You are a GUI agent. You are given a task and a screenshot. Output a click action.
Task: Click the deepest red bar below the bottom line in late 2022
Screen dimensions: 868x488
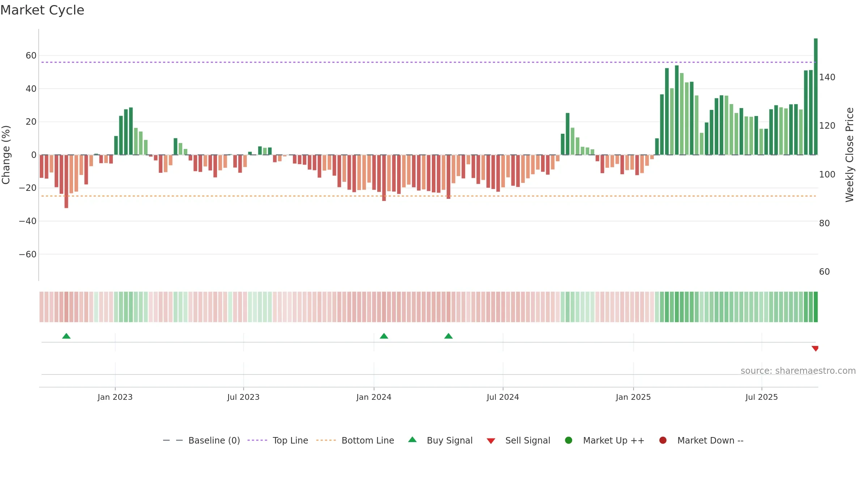66,181
